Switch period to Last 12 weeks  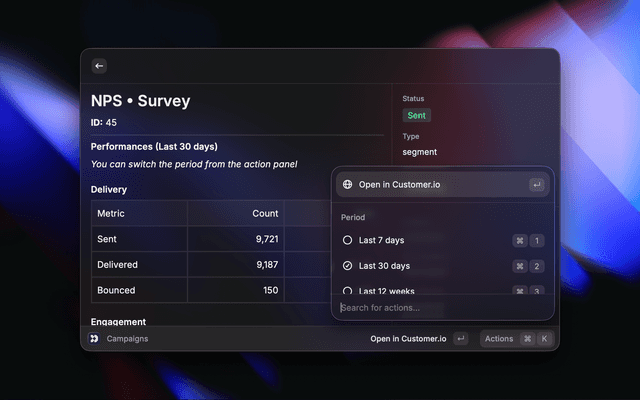coord(386,290)
